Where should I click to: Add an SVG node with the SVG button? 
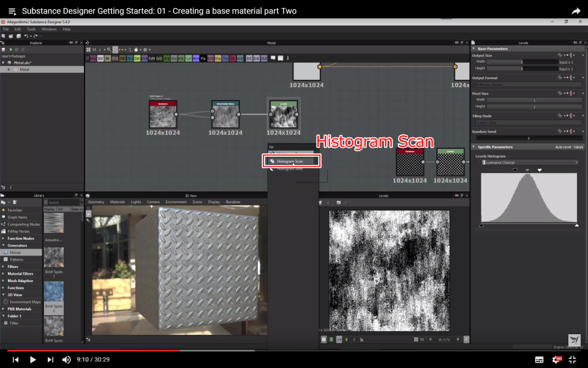[210, 59]
